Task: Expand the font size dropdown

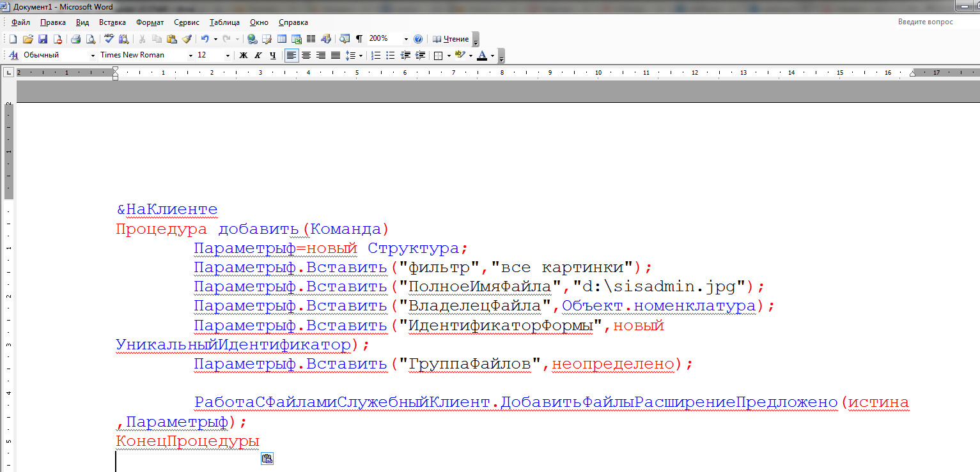Action: pos(228,56)
